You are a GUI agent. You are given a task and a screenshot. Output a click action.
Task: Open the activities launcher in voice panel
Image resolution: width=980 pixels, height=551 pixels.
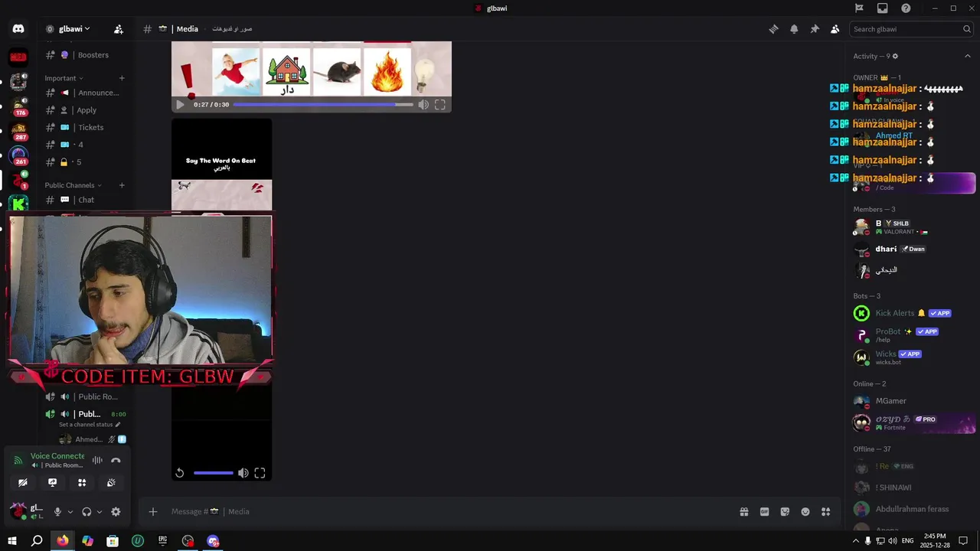click(x=82, y=482)
